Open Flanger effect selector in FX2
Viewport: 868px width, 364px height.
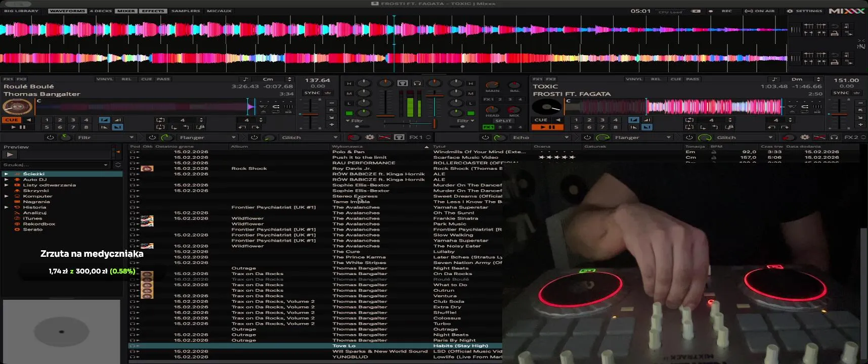click(642, 138)
